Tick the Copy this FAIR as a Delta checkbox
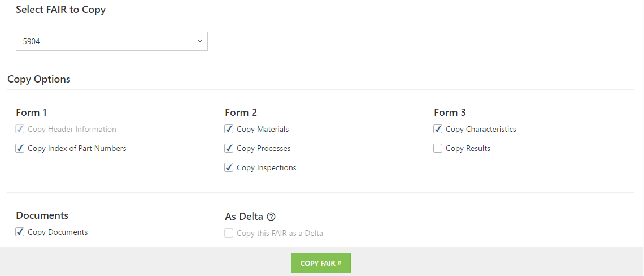Screen dimensions: 644x276 pos(229,233)
